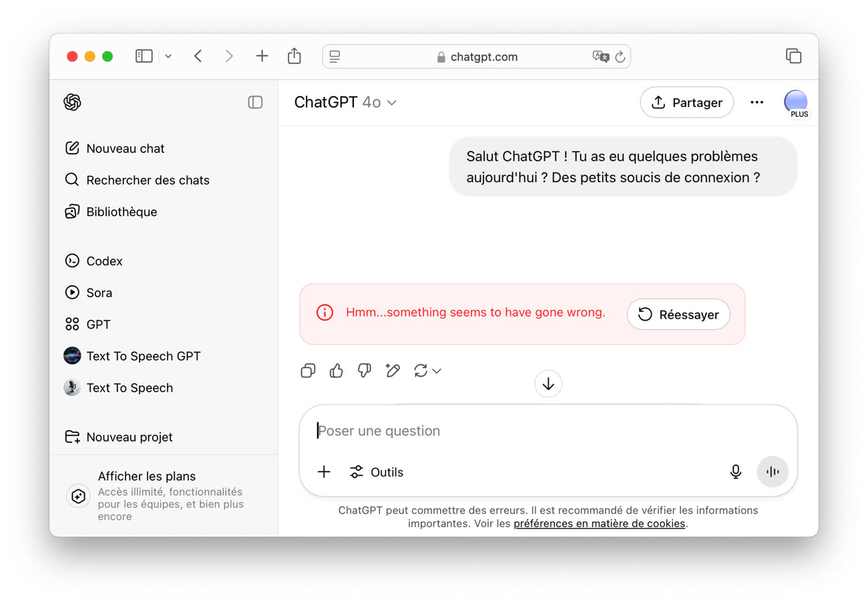This screenshot has height=602, width=868.
Task: Click the red error info icon
Action: tap(324, 313)
